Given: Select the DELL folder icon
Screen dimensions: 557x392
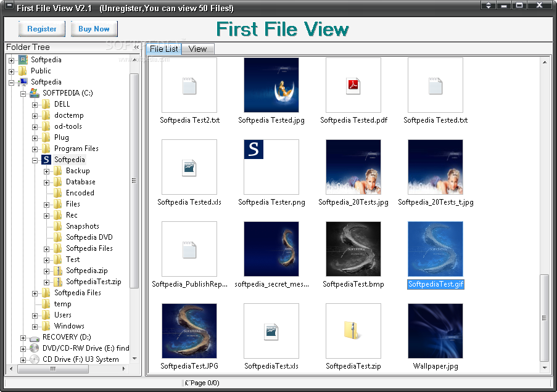Looking at the screenshot, I should point(46,104).
